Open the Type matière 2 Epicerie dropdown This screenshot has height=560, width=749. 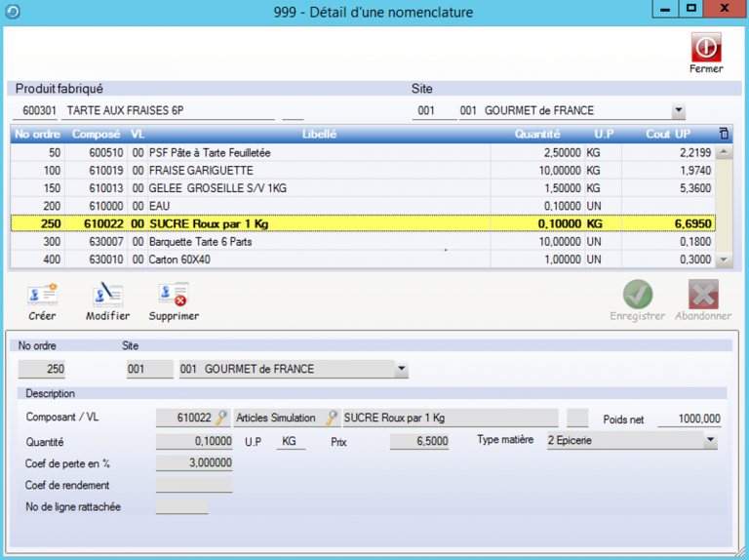710,441
